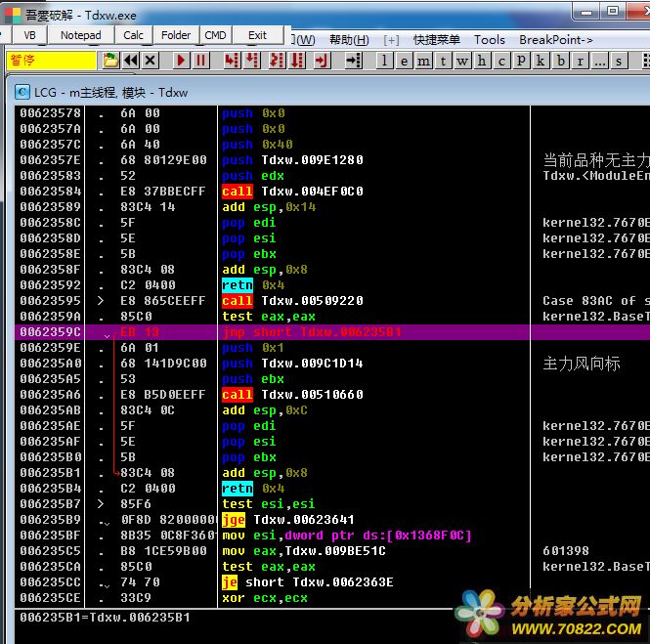Open Windows list with the w button
650x644 pixels.
click(462, 61)
